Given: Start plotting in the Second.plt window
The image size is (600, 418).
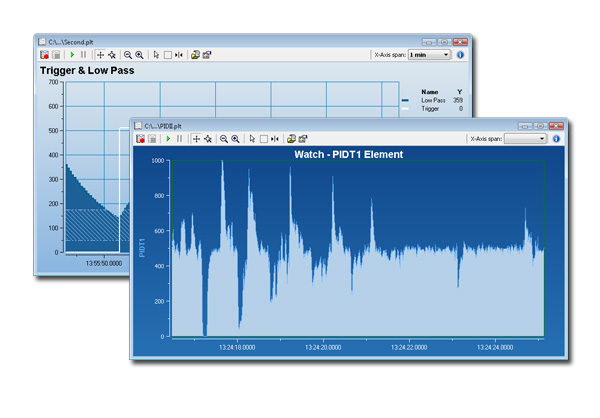Looking at the screenshot, I should [72, 55].
